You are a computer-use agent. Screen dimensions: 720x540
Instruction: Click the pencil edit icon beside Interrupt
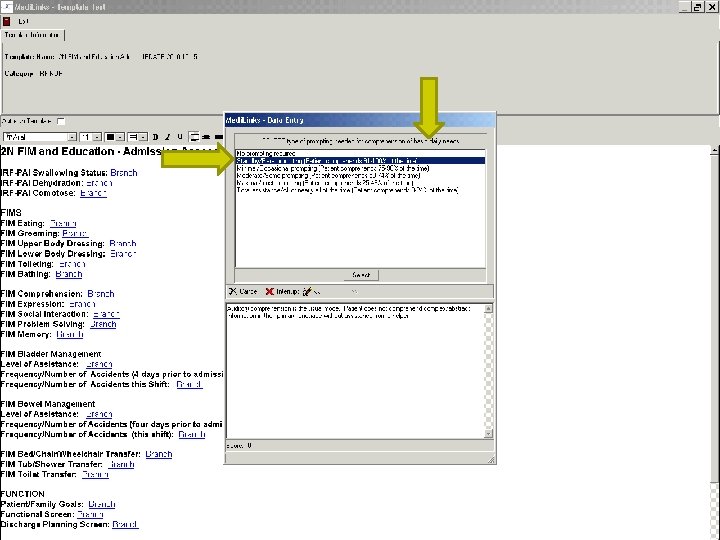click(x=307, y=292)
